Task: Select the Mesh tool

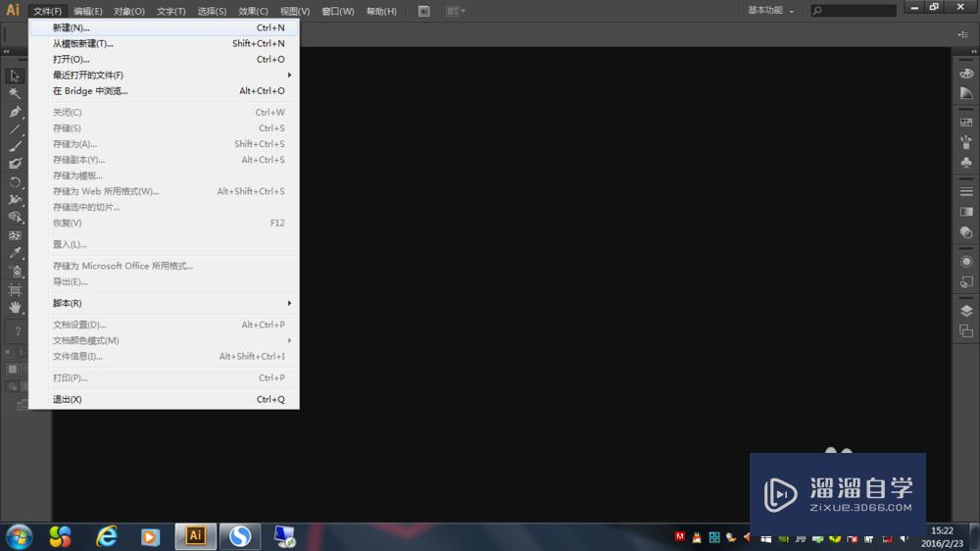Action: (15, 235)
